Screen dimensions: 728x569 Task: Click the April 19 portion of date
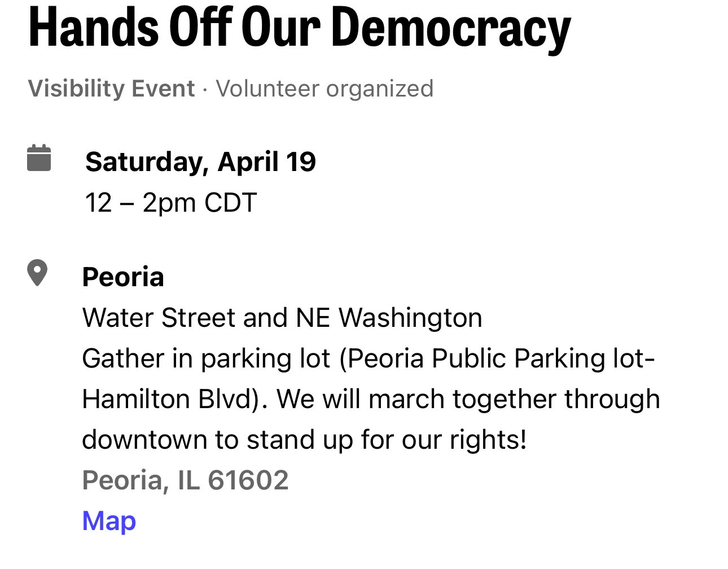click(266, 161)
